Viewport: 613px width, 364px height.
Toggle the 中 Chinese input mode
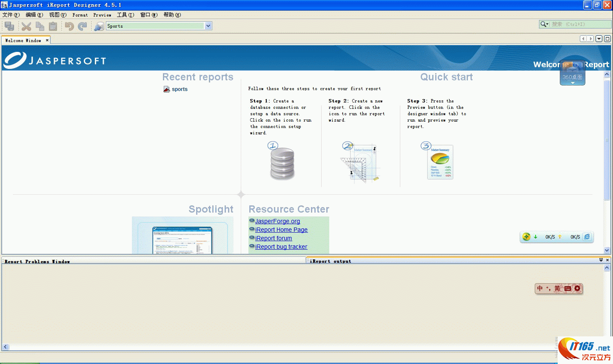[x=540, y=289]
